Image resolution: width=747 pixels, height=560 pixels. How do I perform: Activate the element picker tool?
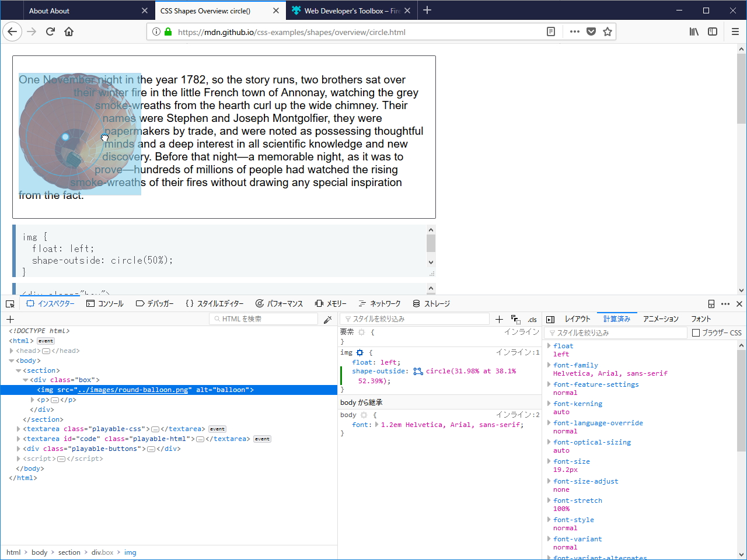click(x=9, y=303)
